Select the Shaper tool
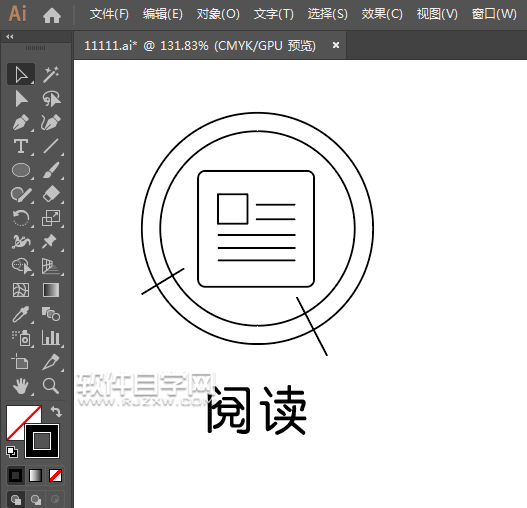The height and width of the screenshot is (508, 527). [x=21, y=194]
